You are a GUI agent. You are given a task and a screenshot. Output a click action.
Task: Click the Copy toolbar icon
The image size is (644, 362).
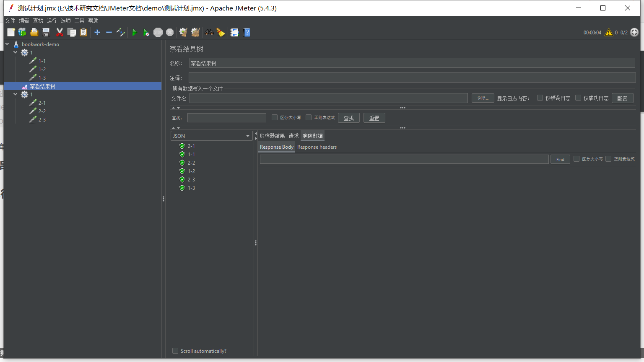(72, 32)
